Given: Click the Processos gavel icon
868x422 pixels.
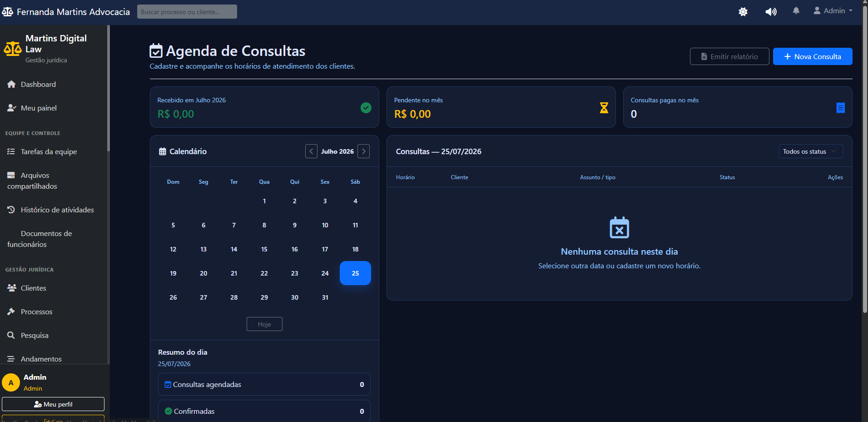Looking at the screenshot, I should [x=11, y=311].
